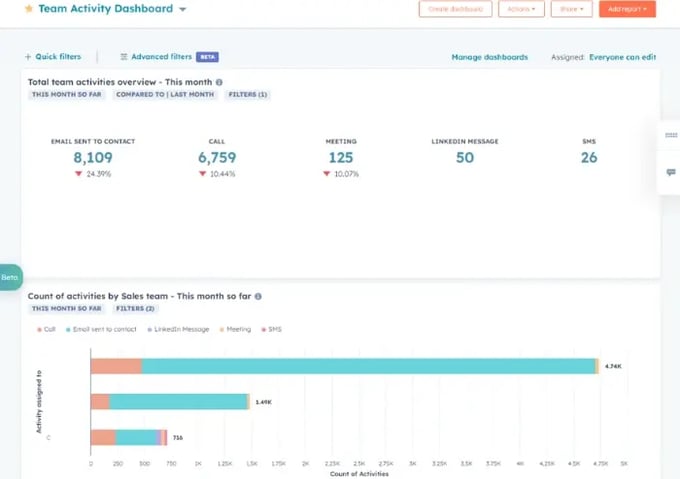The width and height of the screenshot is (680, 479).
Task: Click the Create dashboard button
Action: coord(455,9)
